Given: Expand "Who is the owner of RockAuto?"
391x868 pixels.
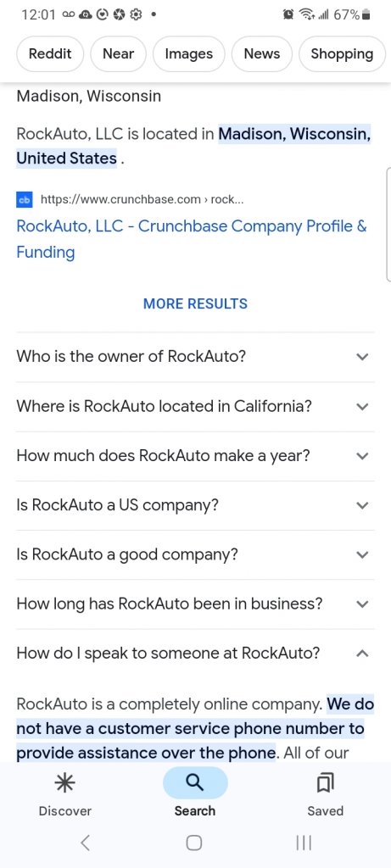Looking at the screenshot, I should pos(195,357).
